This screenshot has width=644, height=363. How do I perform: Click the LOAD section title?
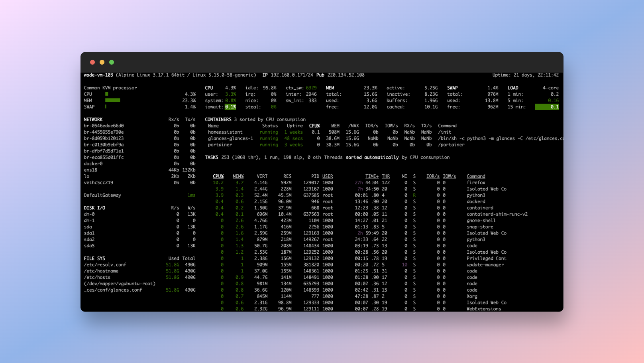point(513,88)
